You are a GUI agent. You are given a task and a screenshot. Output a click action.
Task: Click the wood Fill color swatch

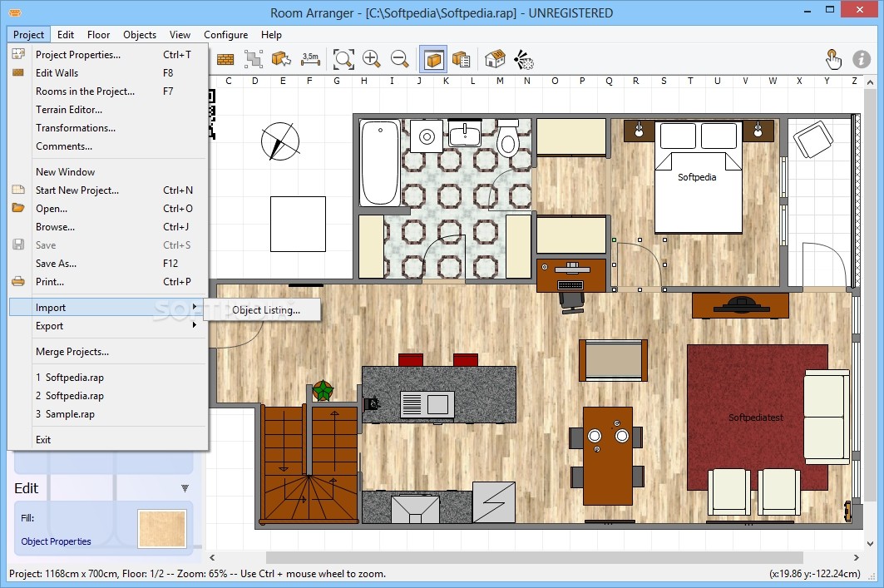pyautogui.click(x=162, y=528)
